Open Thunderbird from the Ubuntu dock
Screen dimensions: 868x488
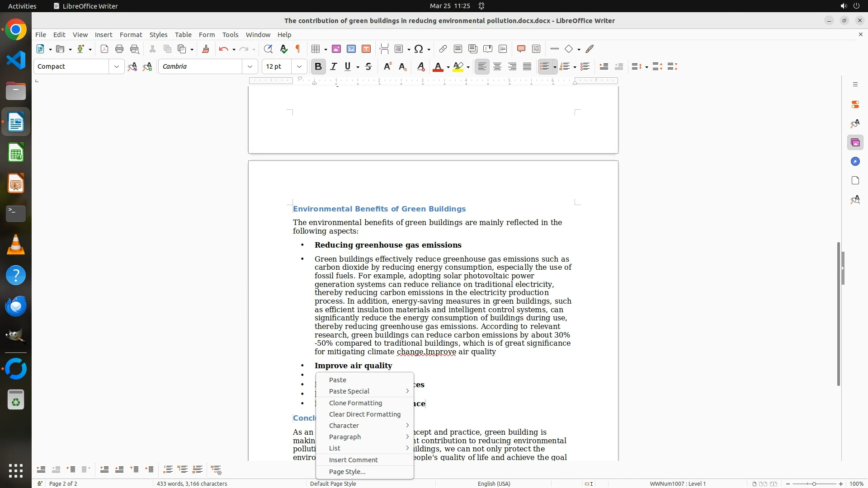pyautogui.click(x=16, y=306)
